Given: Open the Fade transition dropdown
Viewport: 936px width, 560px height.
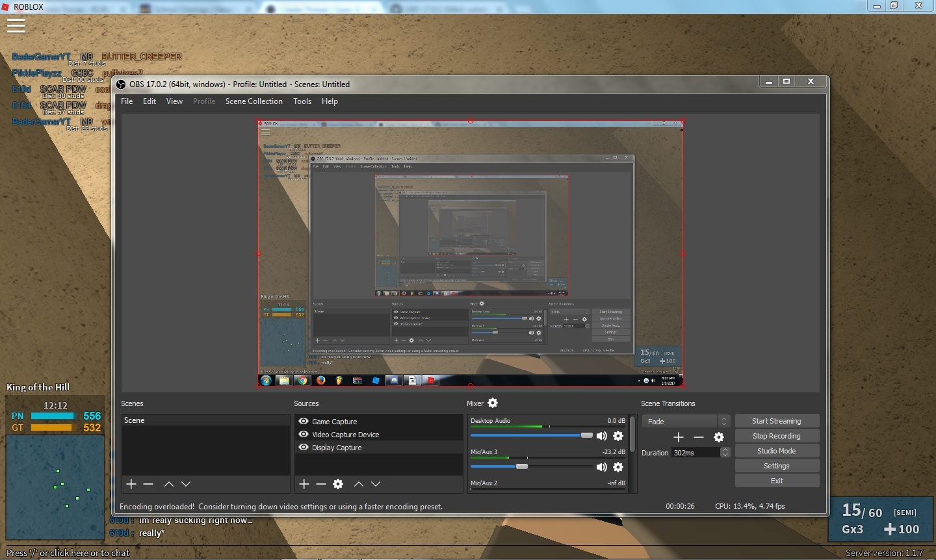Looking at the screenshot, I should 686,422.
